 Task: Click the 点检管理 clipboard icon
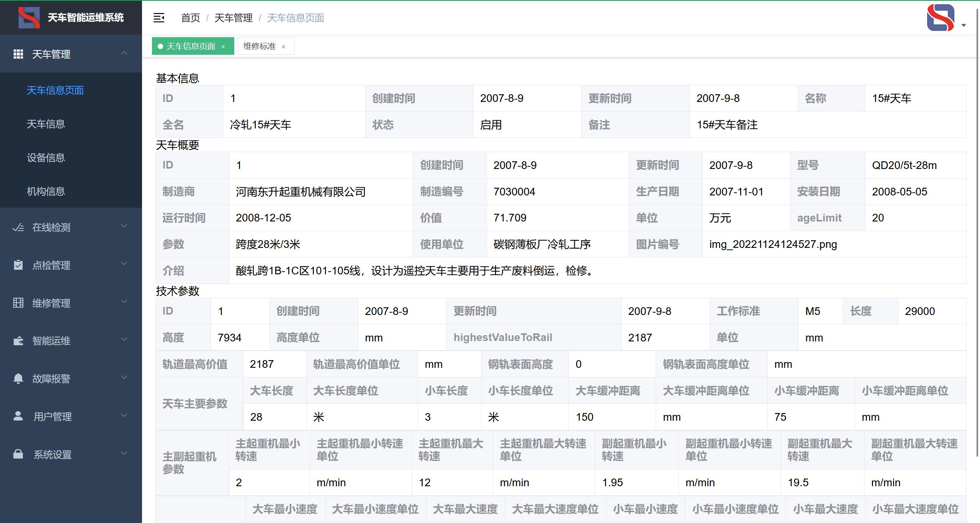click(18, 265)
